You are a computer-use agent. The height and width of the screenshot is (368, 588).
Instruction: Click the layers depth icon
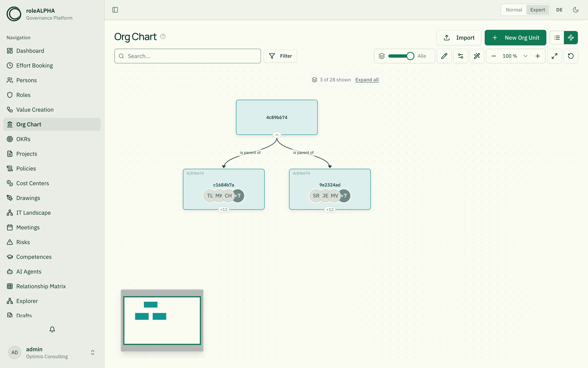382,56
